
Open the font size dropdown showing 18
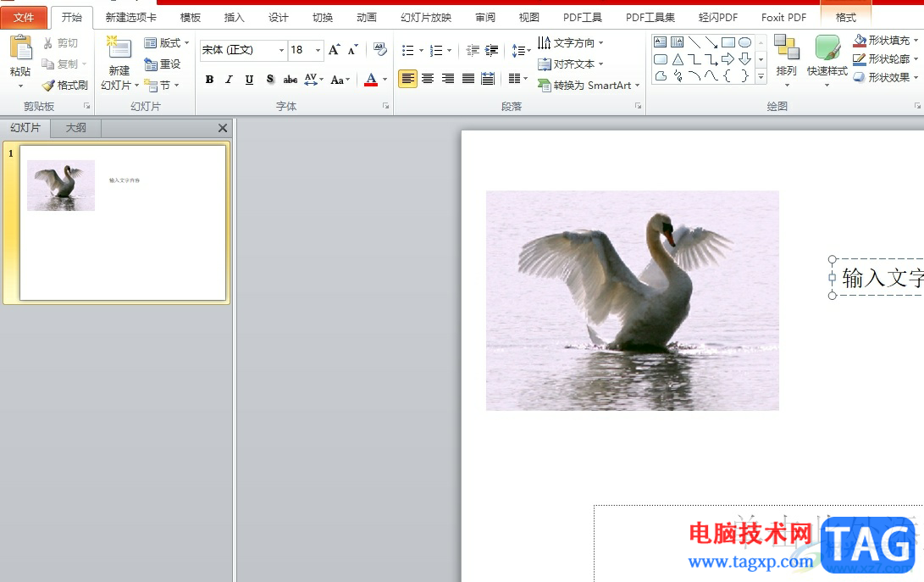coord(318,50)
